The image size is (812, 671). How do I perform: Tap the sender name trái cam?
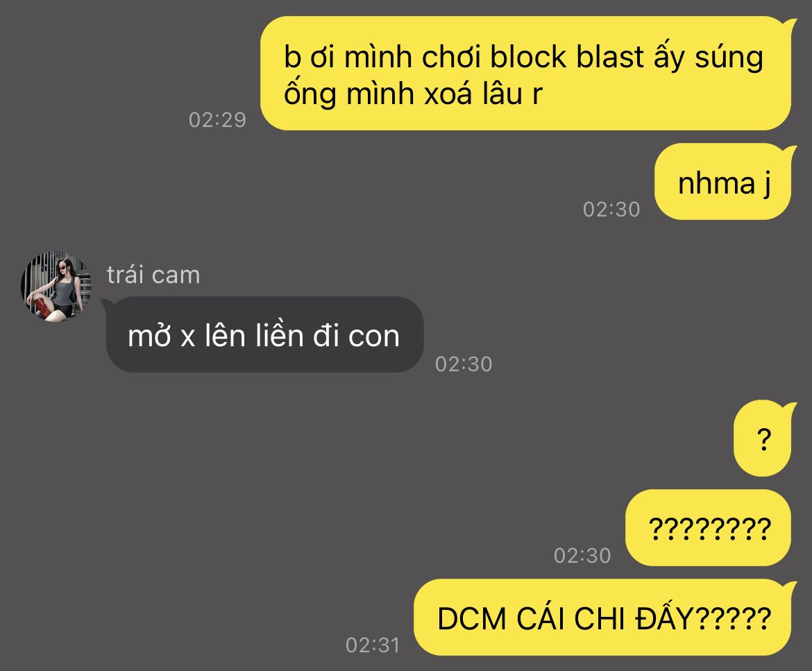(x=153, y=275)
